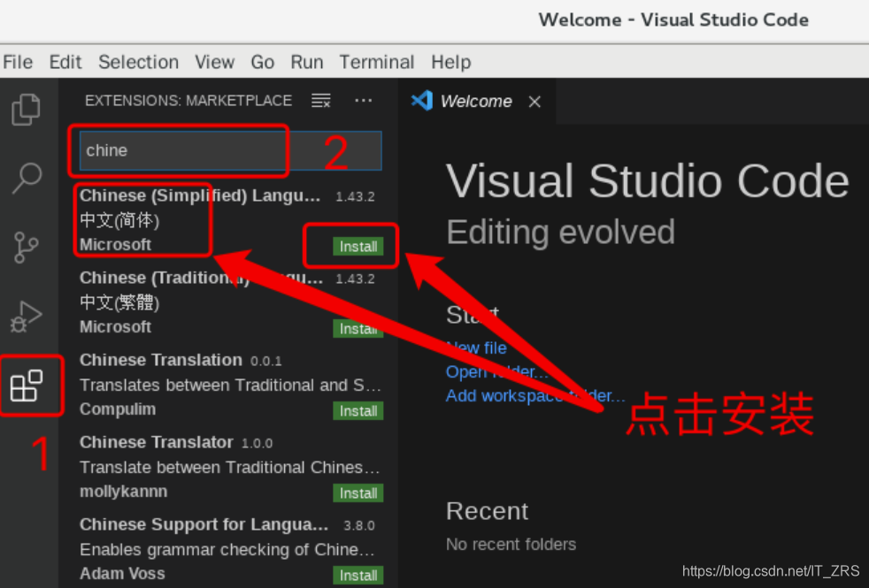
Task: Open the Go menu
Action: (262, 62)
